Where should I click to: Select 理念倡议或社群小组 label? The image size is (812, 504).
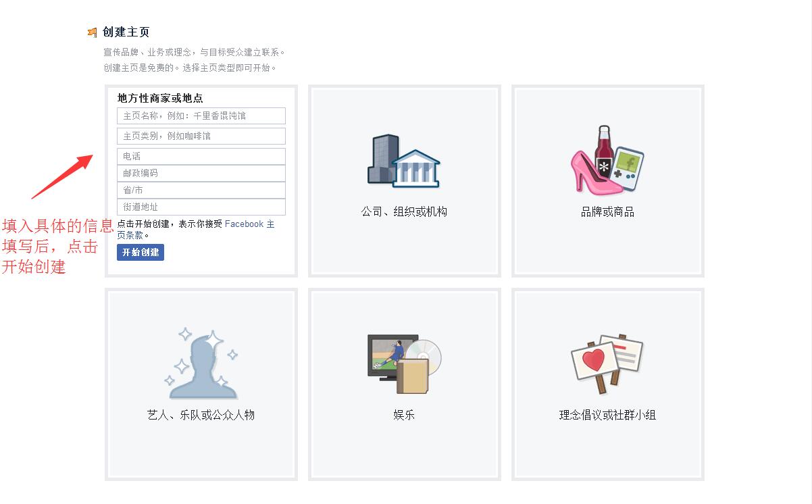point(607,415)
